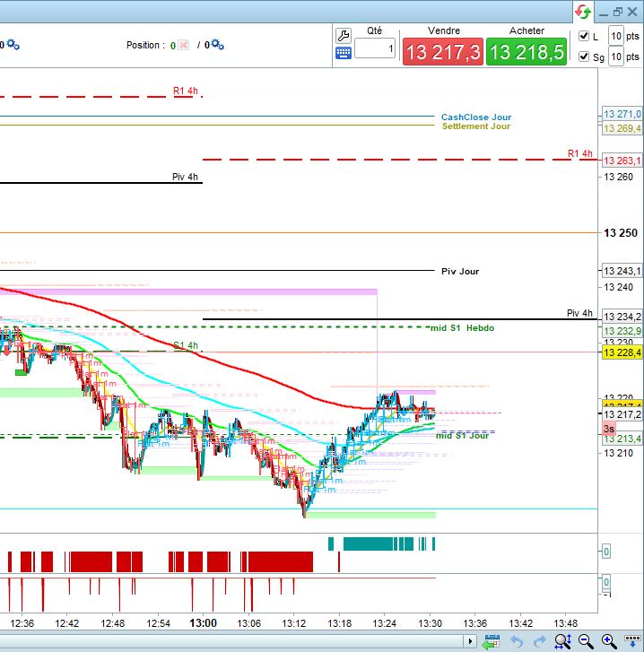This screenshot has width=644, height=652.
Task: Click the 13 234,2 price label
Action: click(622, 317)
